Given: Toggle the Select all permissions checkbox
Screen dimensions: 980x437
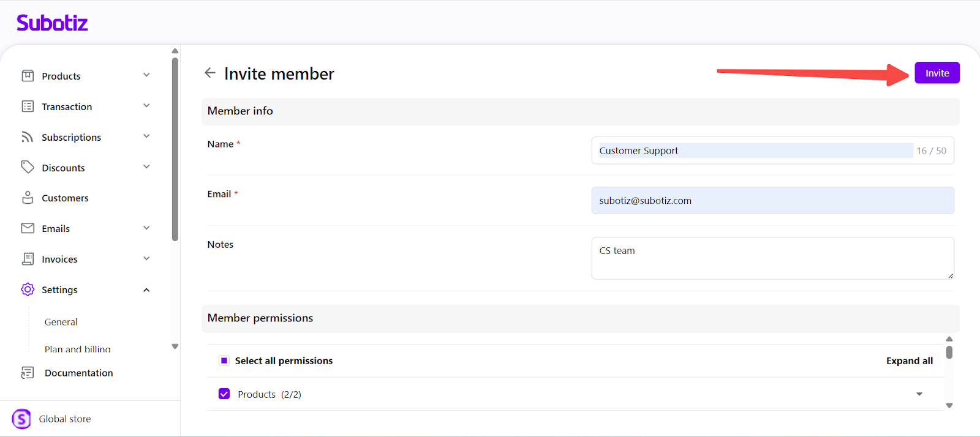Looking at the screenshot, I should click(224, 360).
